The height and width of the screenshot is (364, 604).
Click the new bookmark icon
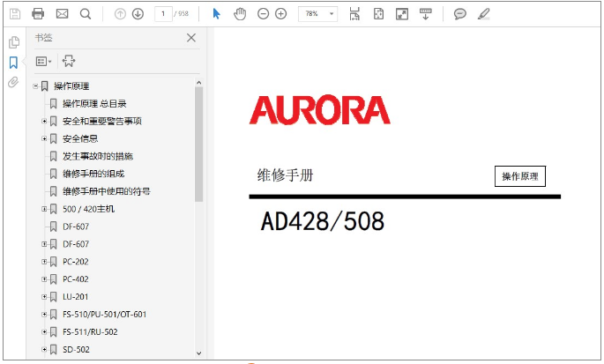(69, 61)
